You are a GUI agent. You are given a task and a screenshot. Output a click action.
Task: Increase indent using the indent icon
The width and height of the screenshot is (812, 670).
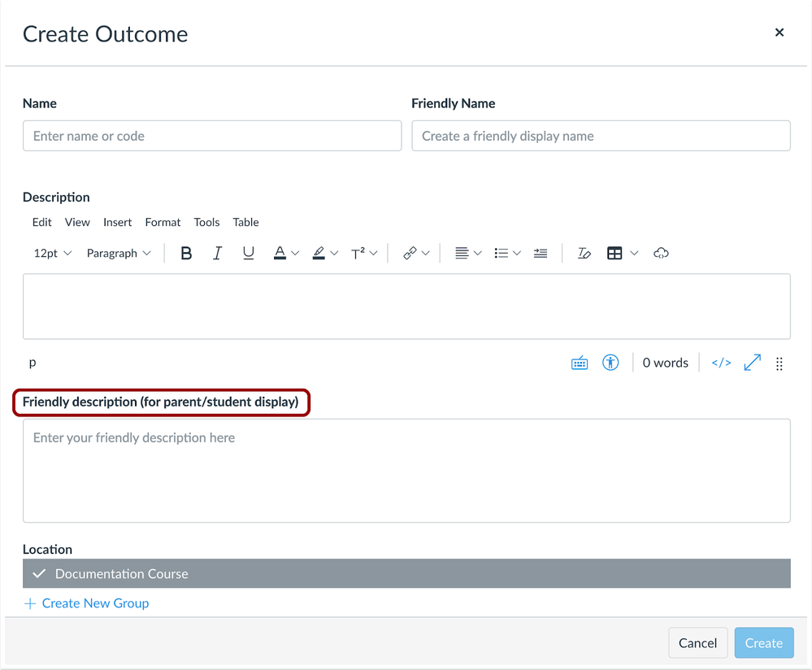(541, 254)
